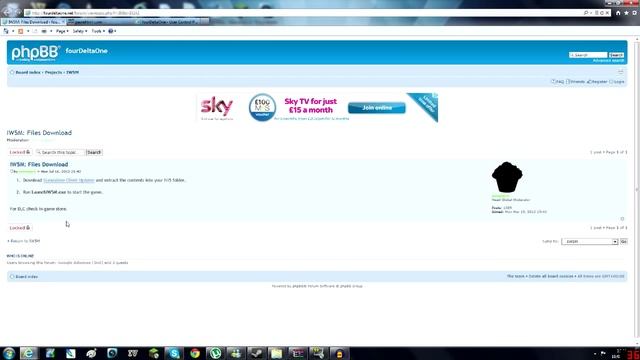Click the Board index breadcrumb link
This screenshot has height=360, width=640.
click(28, 72)
